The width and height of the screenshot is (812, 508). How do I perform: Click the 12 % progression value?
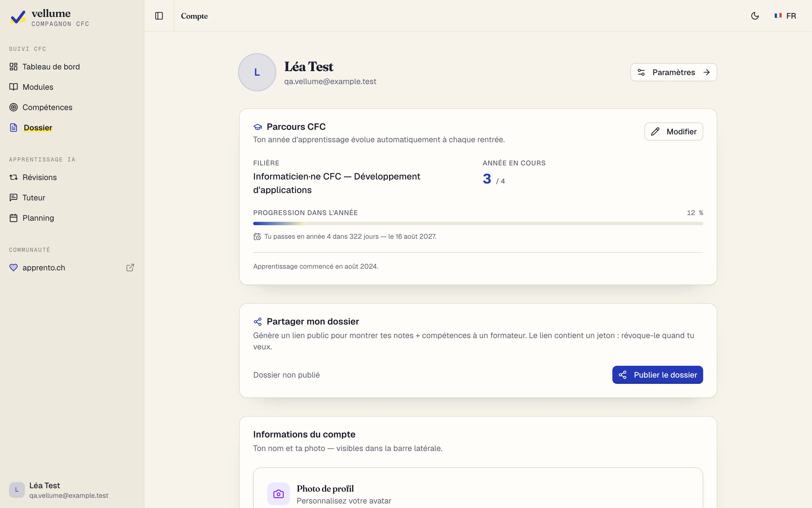(695, 213)
